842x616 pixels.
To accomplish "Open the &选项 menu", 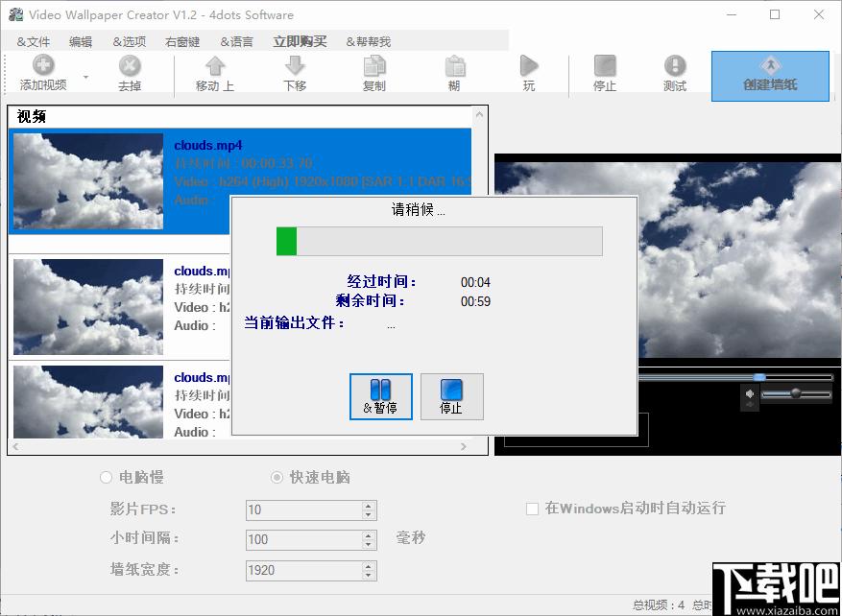I will pos(129,42).
